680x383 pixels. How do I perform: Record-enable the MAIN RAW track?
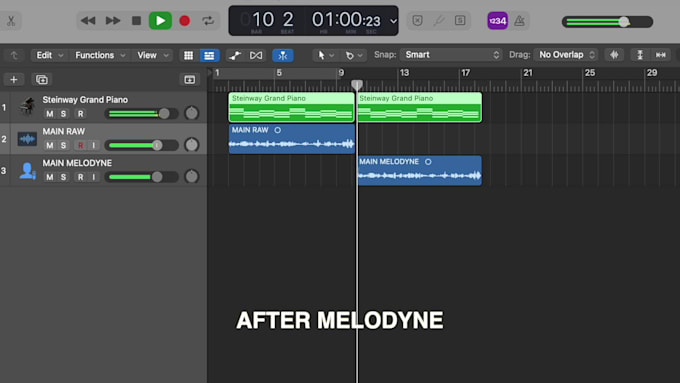pyautogui.click(x=80, y=145)
